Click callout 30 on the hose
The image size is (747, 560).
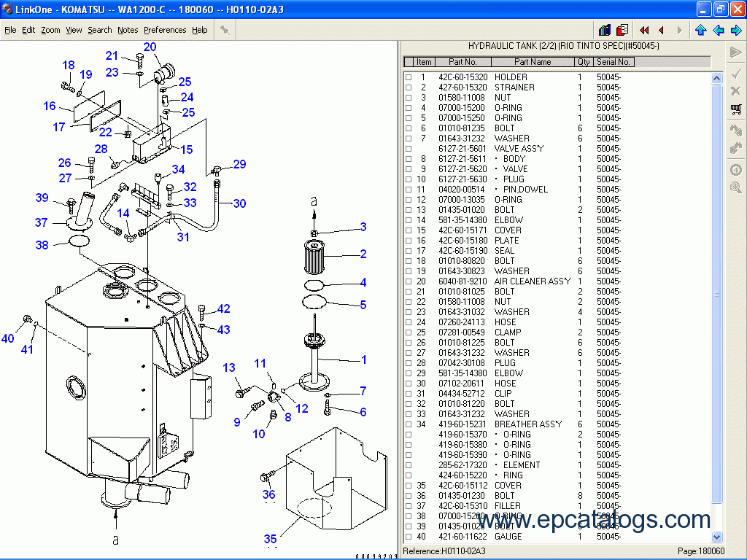239,203
